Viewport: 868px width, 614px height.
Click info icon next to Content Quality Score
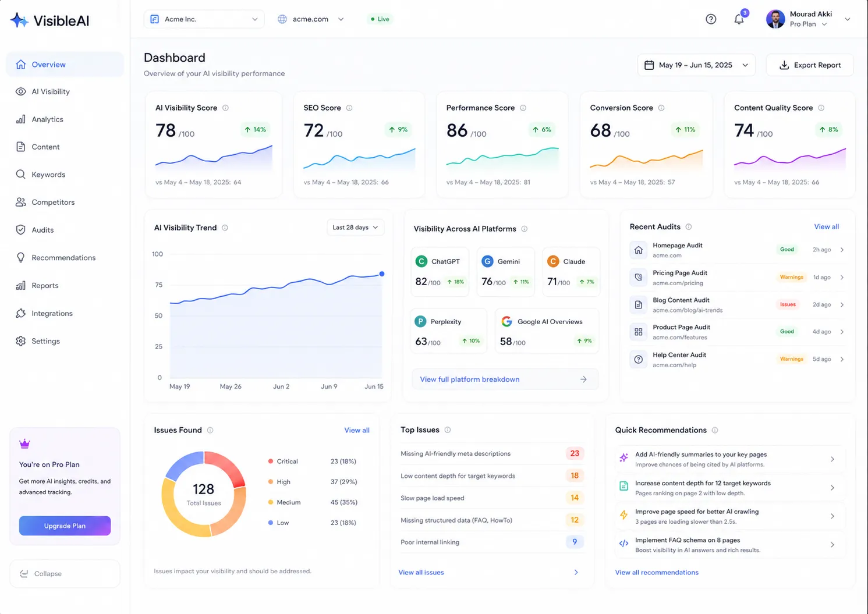[821, 108]
